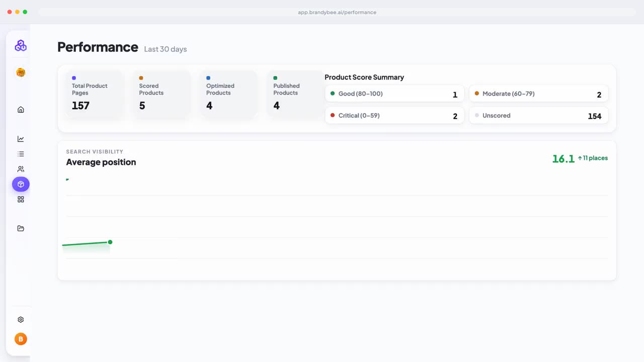Open the four-squares grid sidebar icon

21,199
